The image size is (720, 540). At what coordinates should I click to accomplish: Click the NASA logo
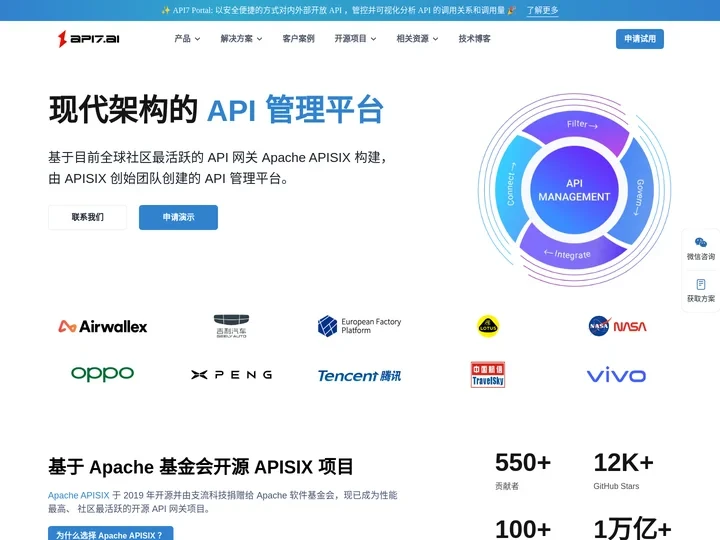(617, 326)
